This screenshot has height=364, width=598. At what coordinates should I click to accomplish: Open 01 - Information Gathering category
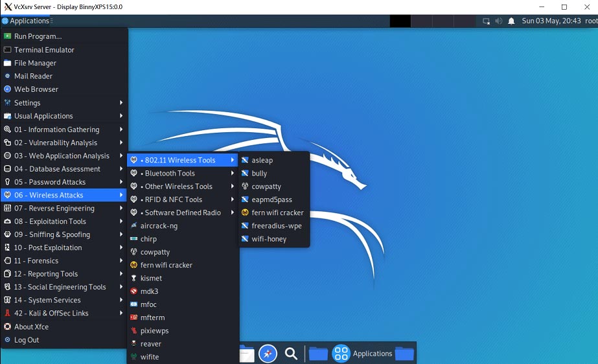coord(64,130)
